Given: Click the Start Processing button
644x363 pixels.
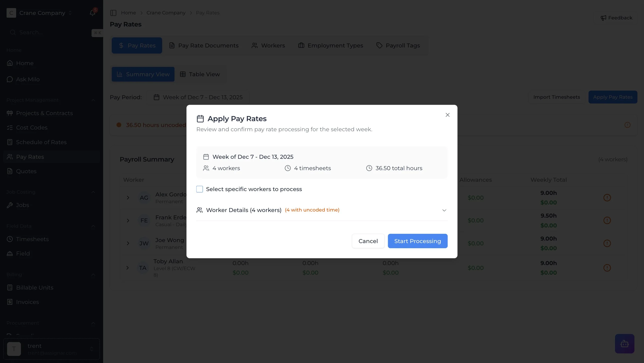Looking at the screenshot, I should 417,241.
